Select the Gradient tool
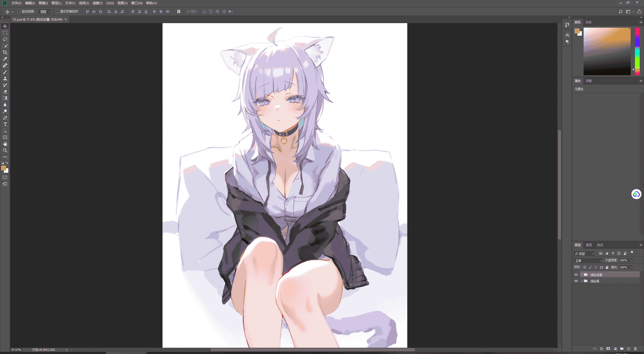Viewport: 644px width, 354px height. tap(5, 98)
